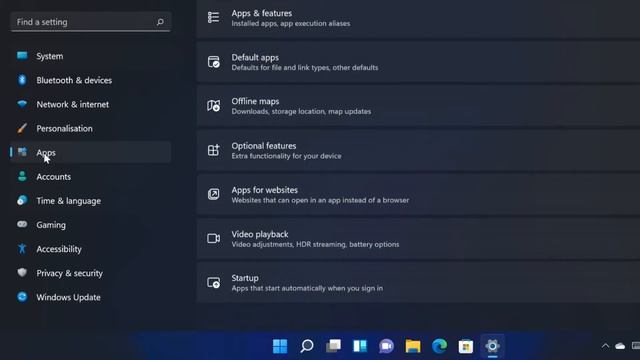Open taskbar Search
The height and width of the screenshot is (360, 640).
[307, 346]
